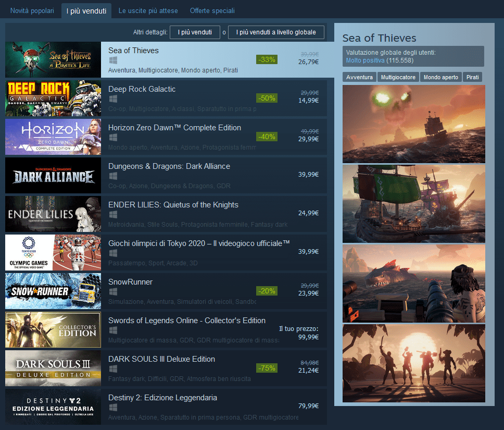Click the Mondo aperto tag button
The image size is (504, 430).
440,77
